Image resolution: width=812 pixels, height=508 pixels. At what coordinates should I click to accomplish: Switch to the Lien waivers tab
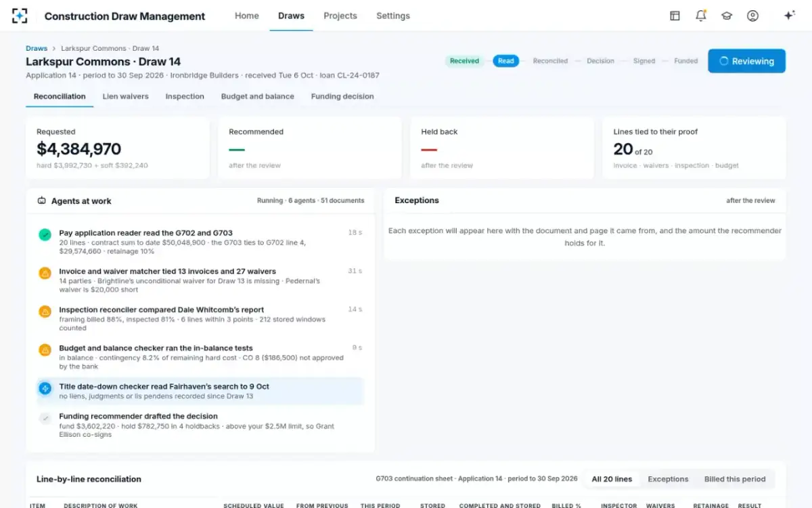(x=126, y=96)
